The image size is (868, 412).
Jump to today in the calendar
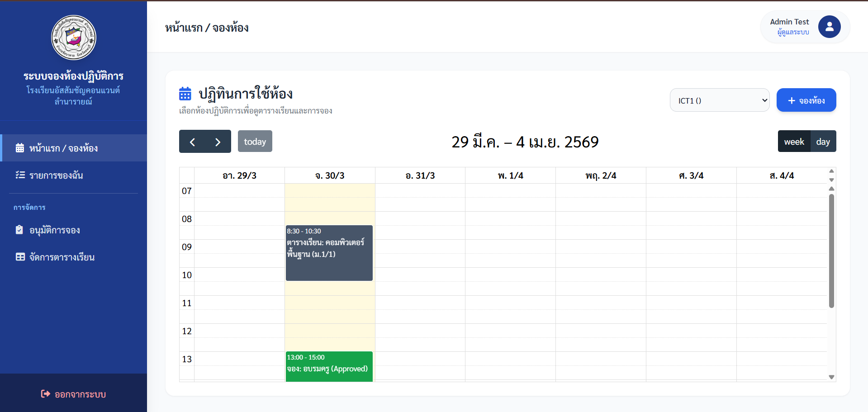255,142
